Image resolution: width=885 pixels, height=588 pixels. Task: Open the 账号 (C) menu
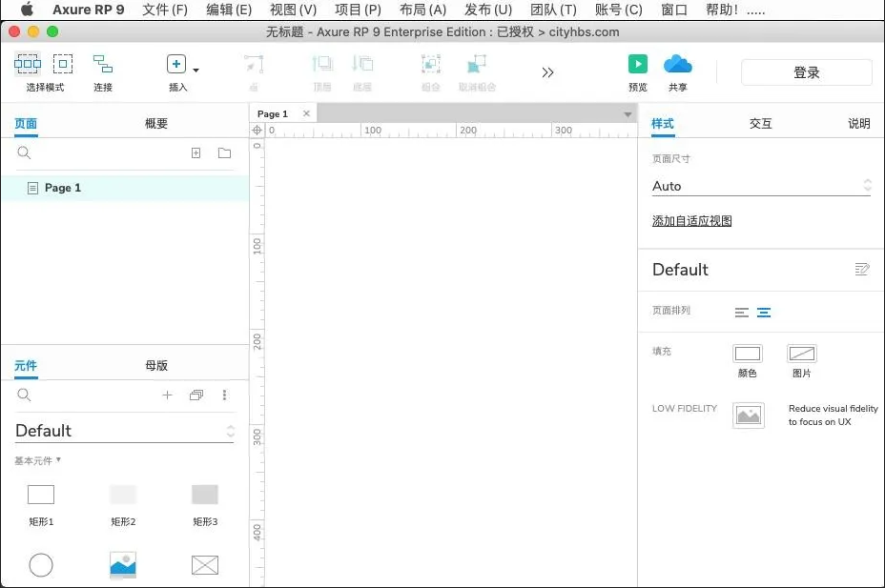(x=619, y=10)
